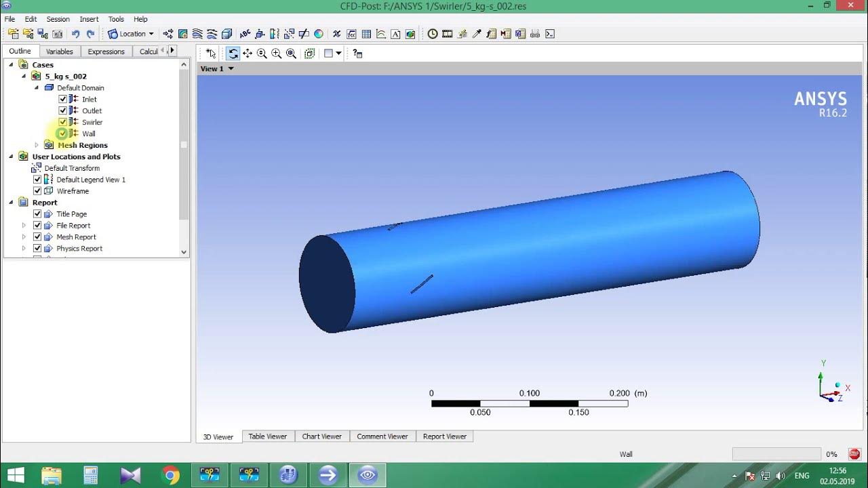Open the viewport layout dropdown arrow
The height and width of the screenshot is (488, 868).
click(338, 53)
